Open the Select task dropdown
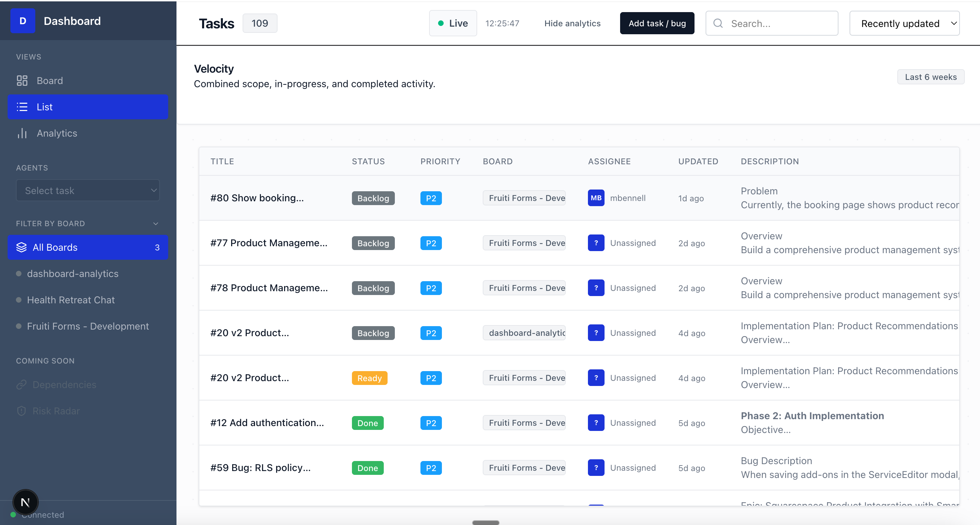This screenshot has width=980, height=525. (88, 191)
